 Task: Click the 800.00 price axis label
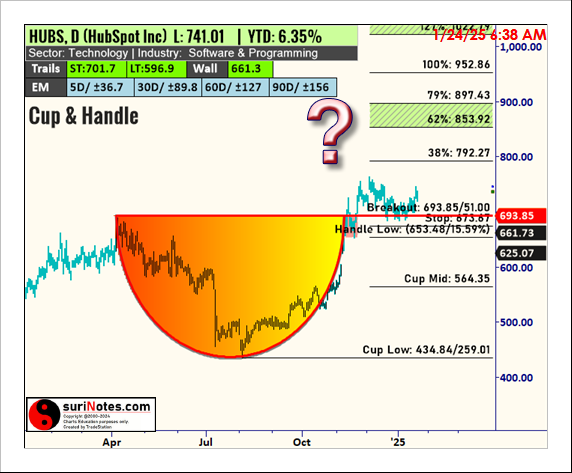pos(516,157)
